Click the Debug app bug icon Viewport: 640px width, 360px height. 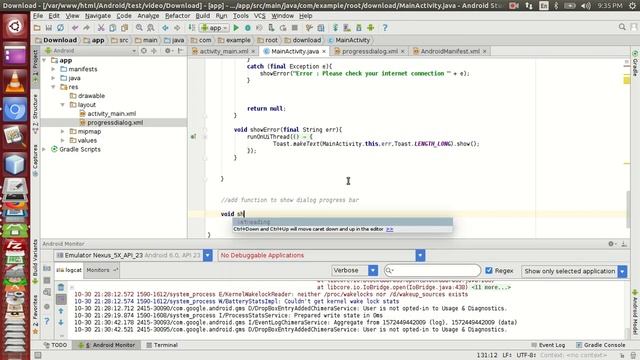[x=248, y=28]
